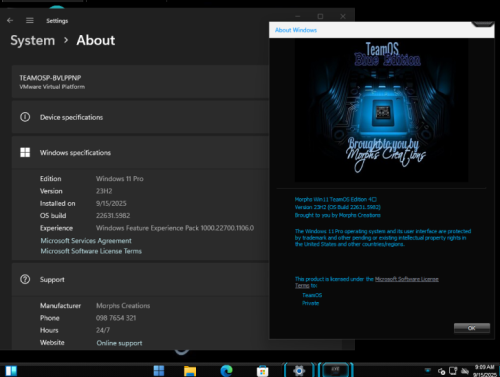Click the Support question mark icon
The width and height of the screenshot is (500, 377).
click(x=25, y=279)
